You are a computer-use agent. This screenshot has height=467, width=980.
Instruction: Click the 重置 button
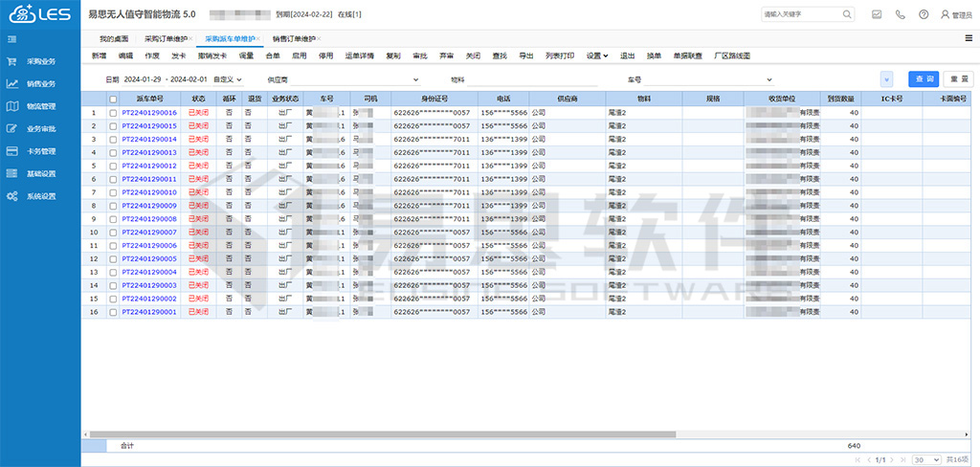(x=956, y=79)
